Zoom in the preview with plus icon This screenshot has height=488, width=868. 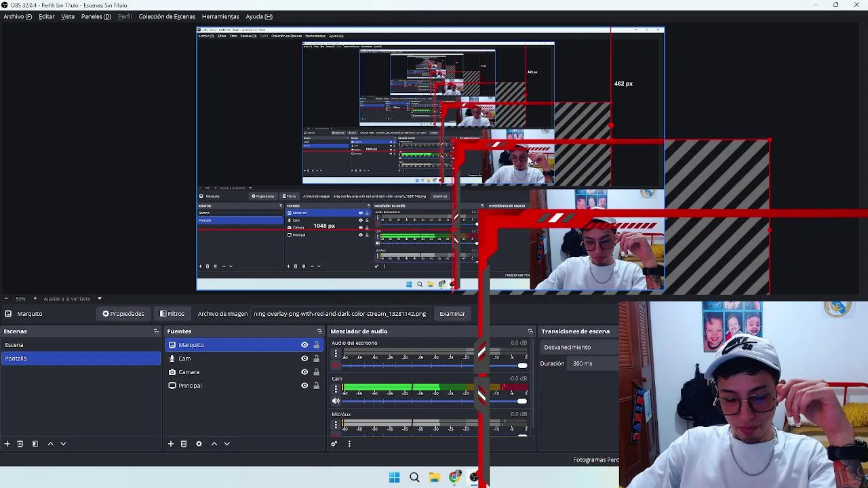point(35,298)
